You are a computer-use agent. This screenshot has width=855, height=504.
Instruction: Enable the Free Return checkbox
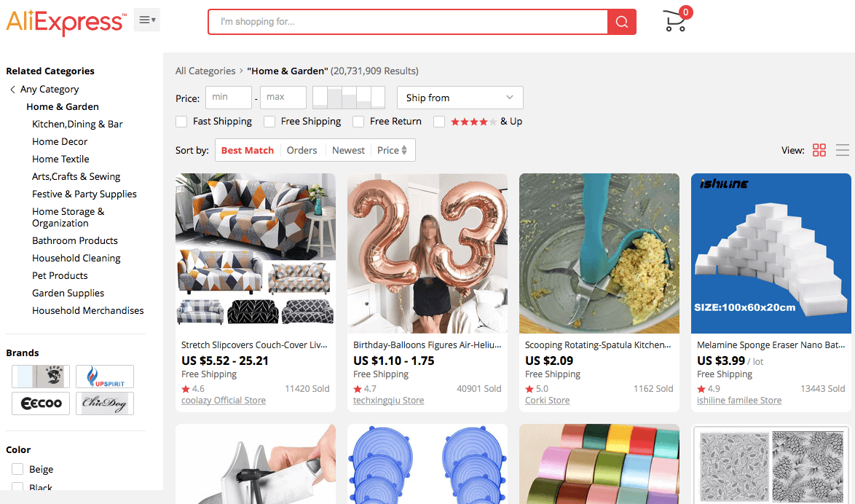coord(358,122)
